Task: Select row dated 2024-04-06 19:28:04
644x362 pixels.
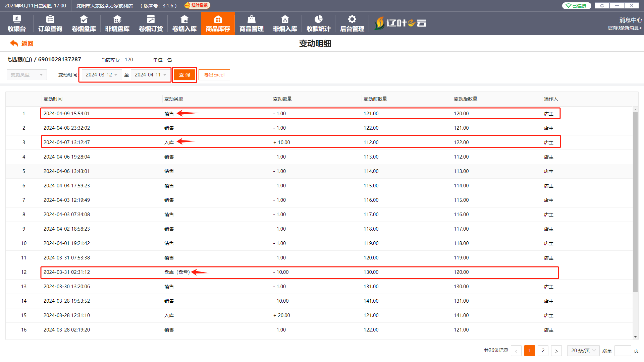Action: pos(319,157)
